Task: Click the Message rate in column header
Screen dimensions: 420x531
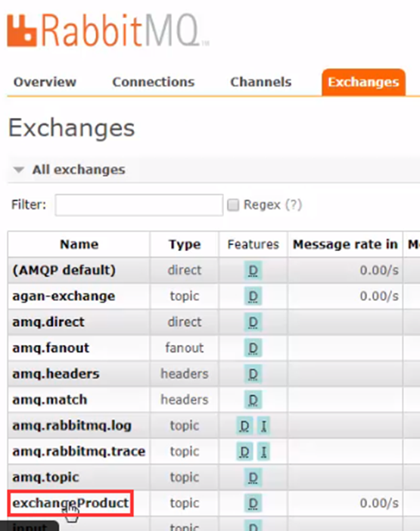Action: [345, 244]
